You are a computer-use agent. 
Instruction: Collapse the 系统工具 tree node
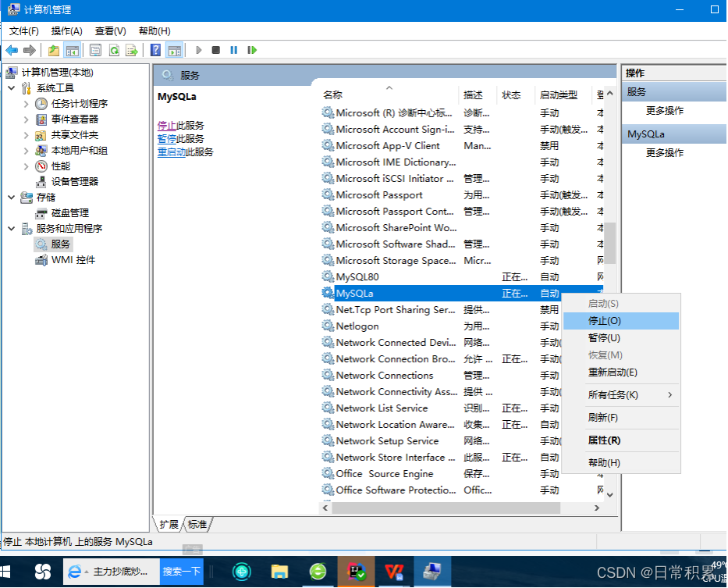click(12, 88)
